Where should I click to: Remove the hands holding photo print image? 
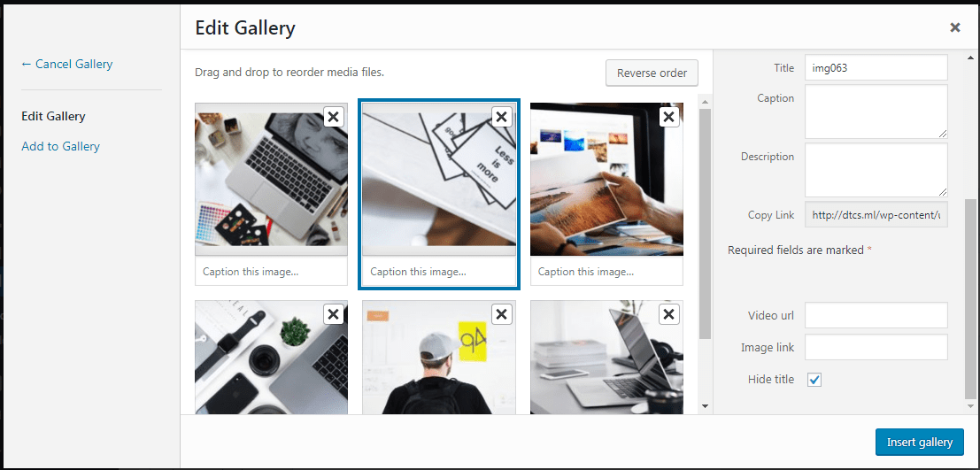coord(668,117)
